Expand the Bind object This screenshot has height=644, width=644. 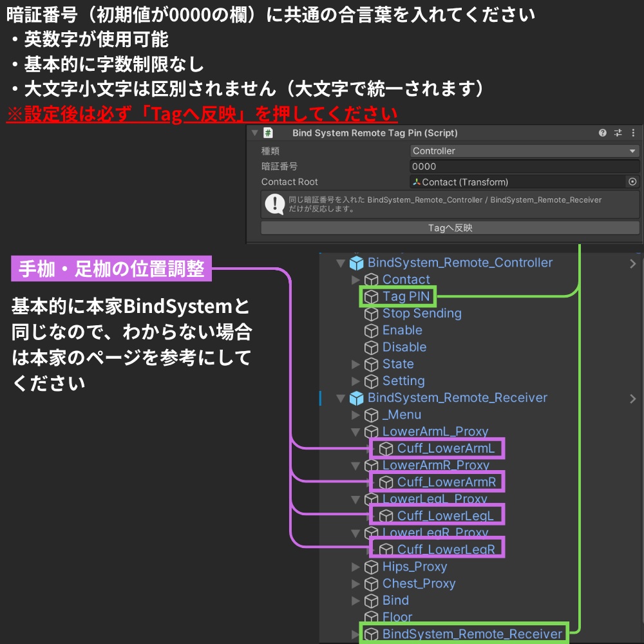coord(355,601)
